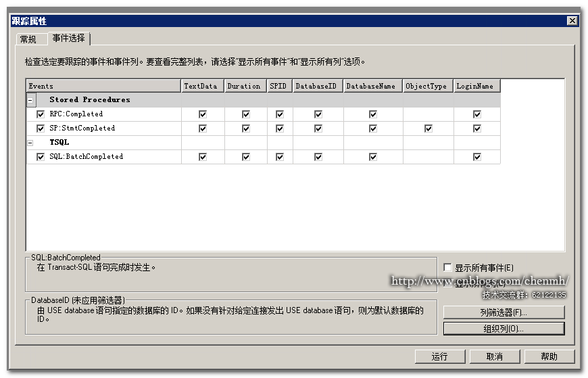588x378 pixels.
Task: Click the TSQL category label
Action: [x=59, y=142]
